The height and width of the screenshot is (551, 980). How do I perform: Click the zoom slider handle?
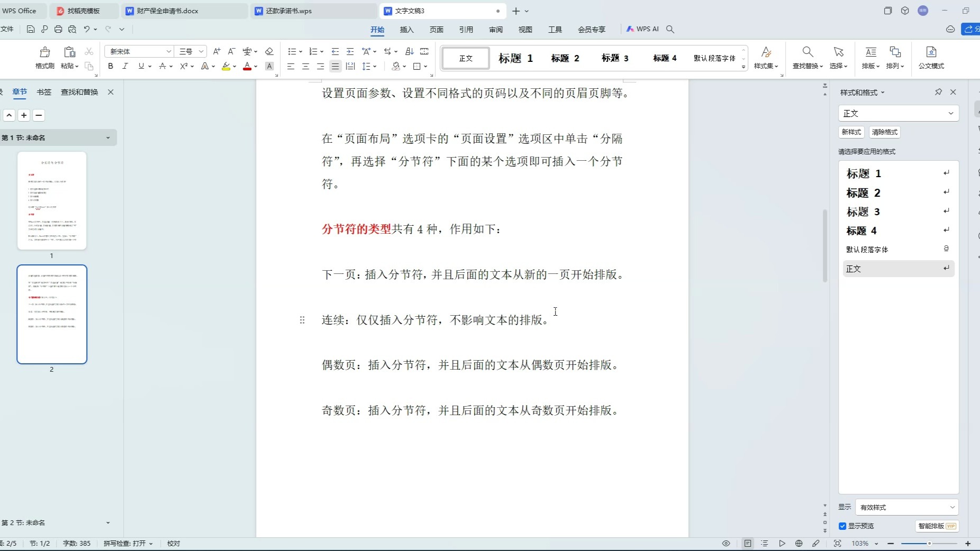pos(929,543)
